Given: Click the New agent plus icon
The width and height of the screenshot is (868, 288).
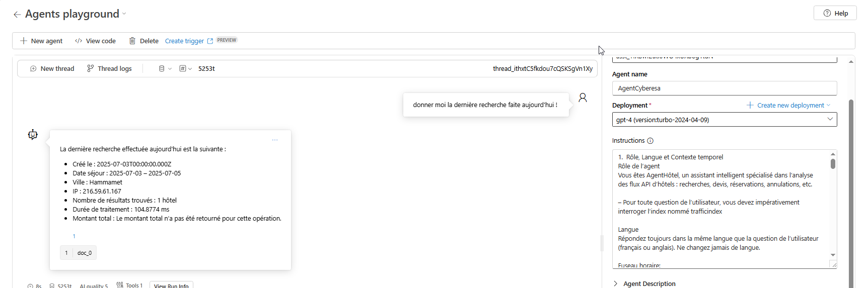Looking at the screenshot, I should (24, 41).
